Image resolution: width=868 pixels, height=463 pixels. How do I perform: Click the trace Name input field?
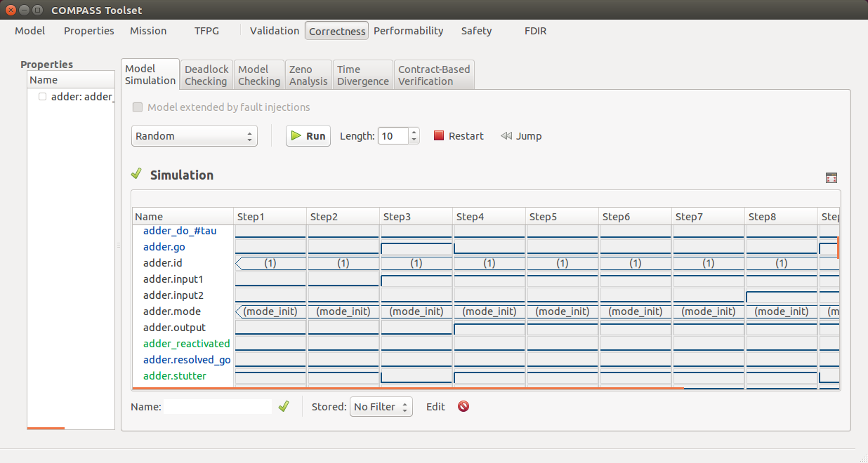(x=218, y=407)
